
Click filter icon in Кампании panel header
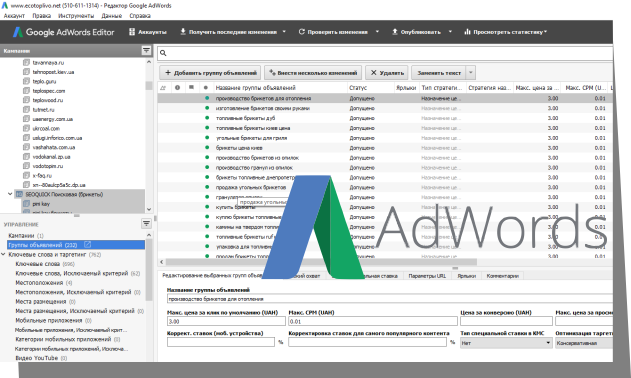146,50
